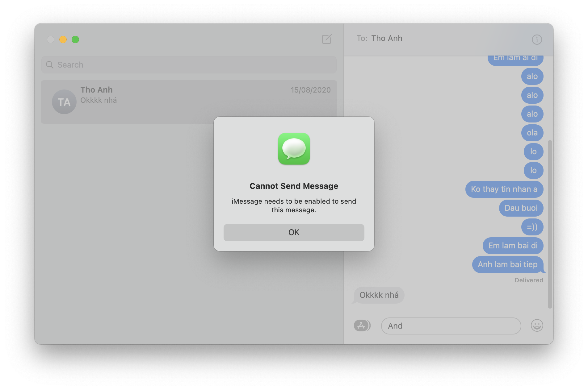The width and height of the screenshot is (588, 390).
Task: Click the "Anh lam bai tiep" message bubble
Action: (x=508, y=264)
